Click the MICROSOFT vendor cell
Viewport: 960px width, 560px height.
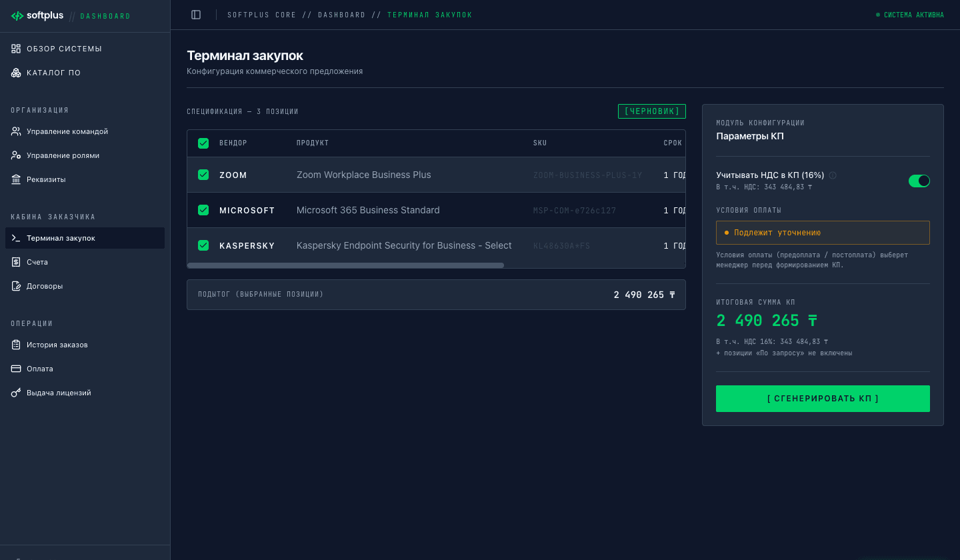click(247, 211)
